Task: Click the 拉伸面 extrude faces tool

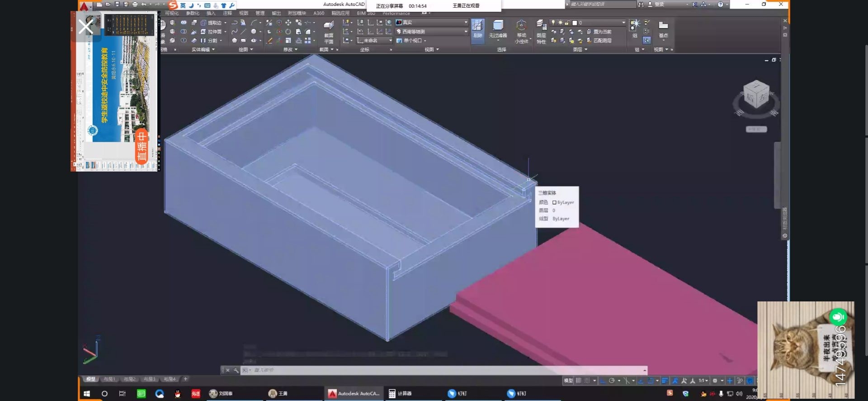Action: pos(213,32)
